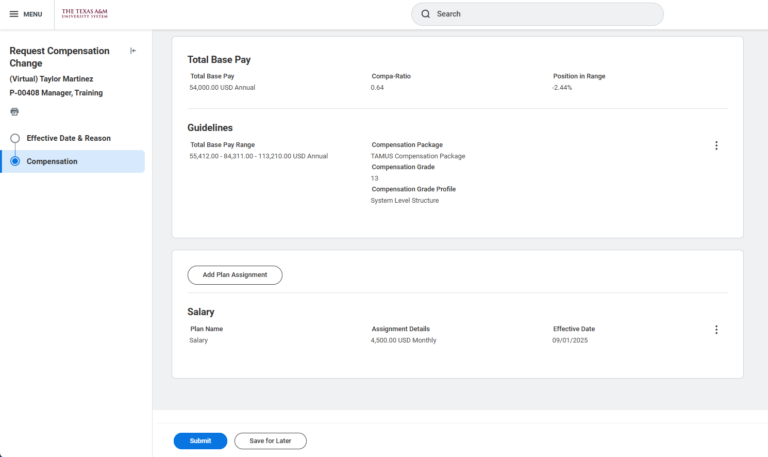This screenshot has height=457, width=768.
Task: Click the 54,000.00 USD Annual value
Action: (222, 88)
